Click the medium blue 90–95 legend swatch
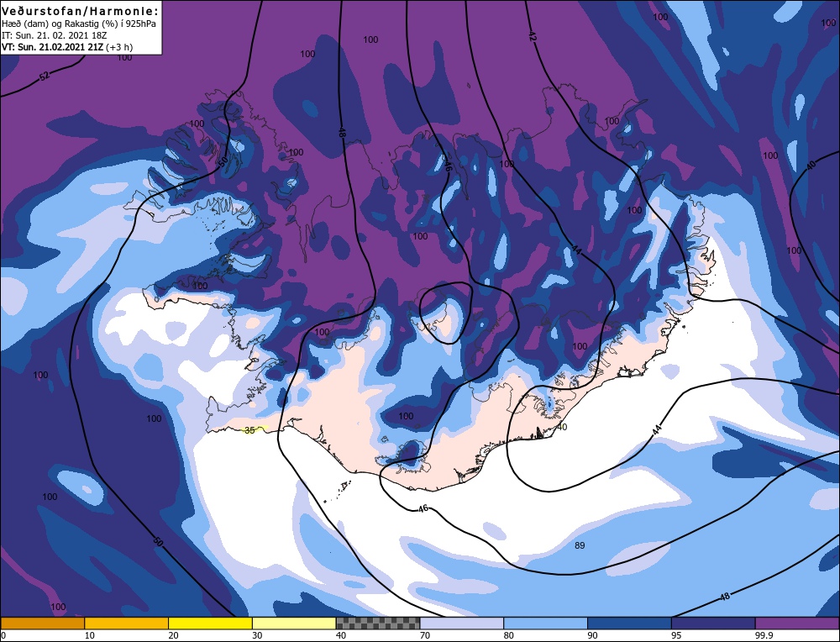 (x=629, y=623)
